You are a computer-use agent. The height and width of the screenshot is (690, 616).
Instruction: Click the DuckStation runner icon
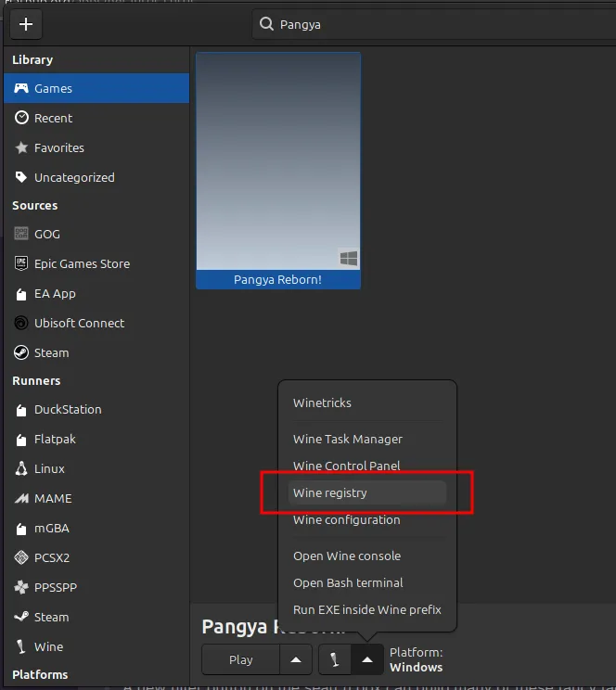21,410
